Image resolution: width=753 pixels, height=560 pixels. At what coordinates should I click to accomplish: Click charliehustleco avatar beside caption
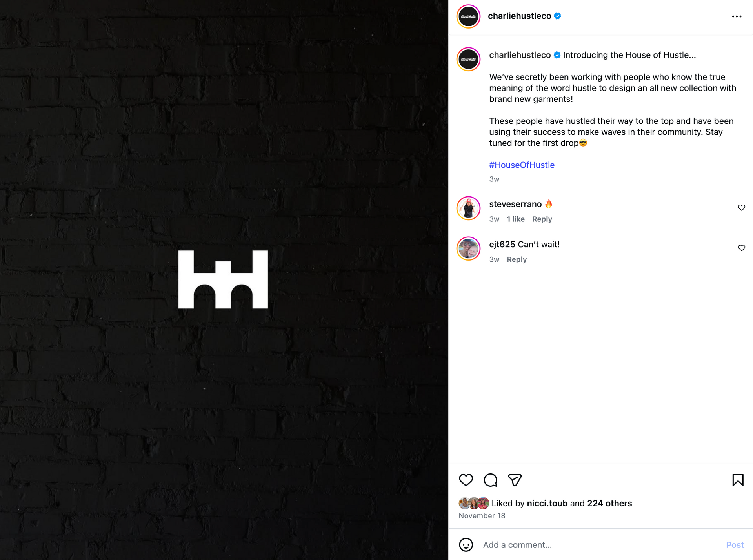tap(469, 59)
